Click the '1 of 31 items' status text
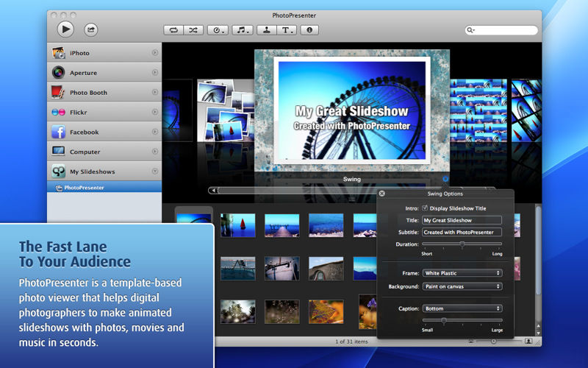This screenshot has width=588, height=368. point(351,342)
